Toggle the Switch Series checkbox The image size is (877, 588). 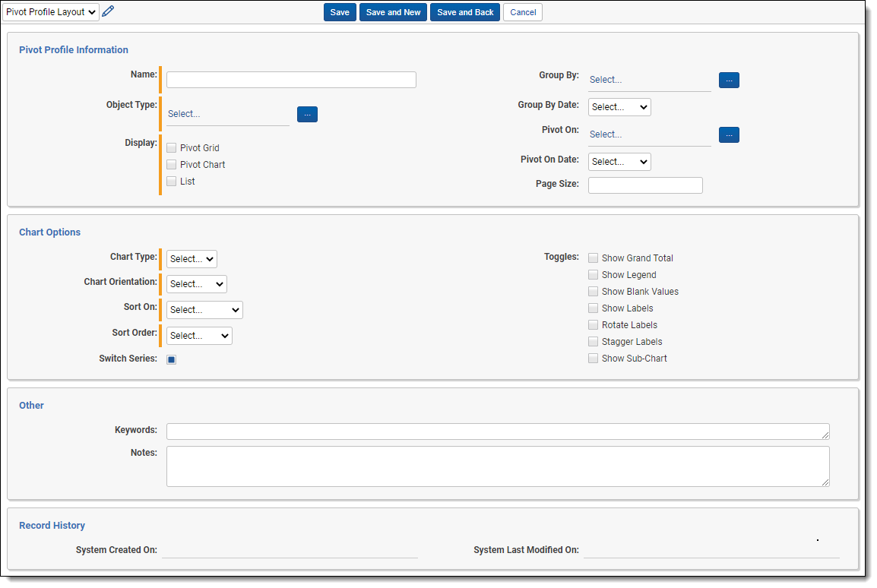click(172, 359)
